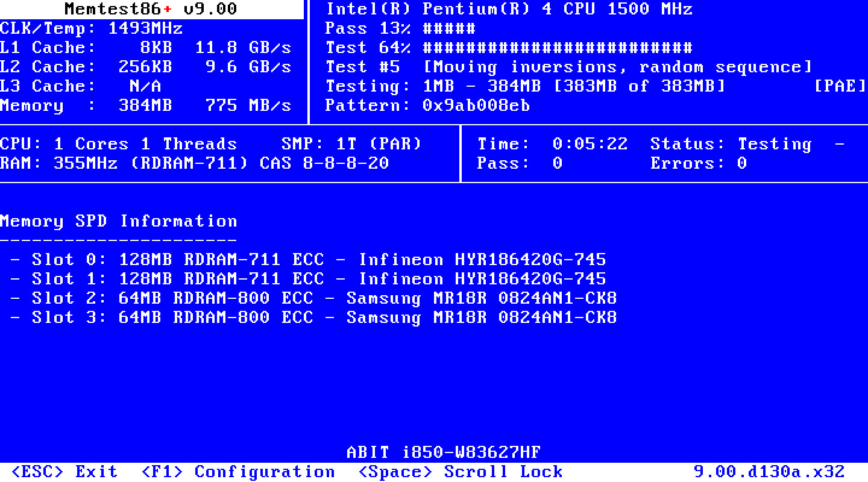Click the ABIT i850-W83627HF motherboard label
Screen dimensions: 868x482
[x=444, y=452]
